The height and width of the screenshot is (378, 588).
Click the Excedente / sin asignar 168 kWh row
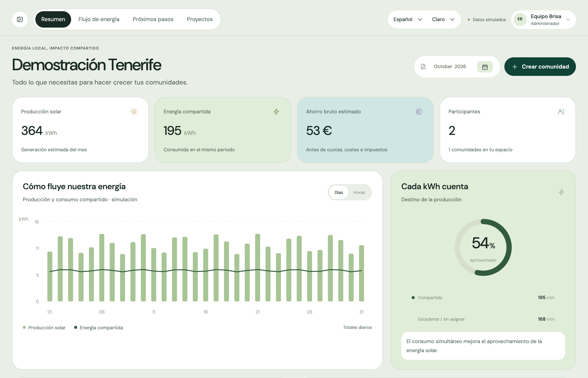point(483,319)
